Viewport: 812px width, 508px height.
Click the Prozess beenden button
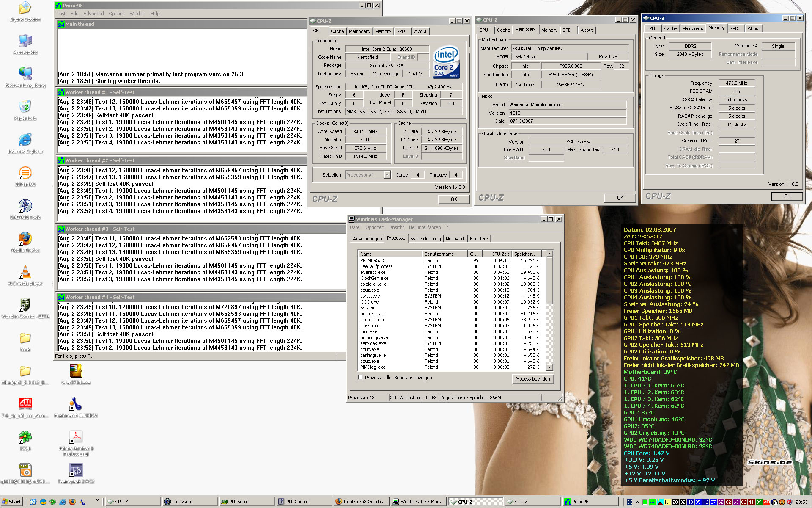532,379
